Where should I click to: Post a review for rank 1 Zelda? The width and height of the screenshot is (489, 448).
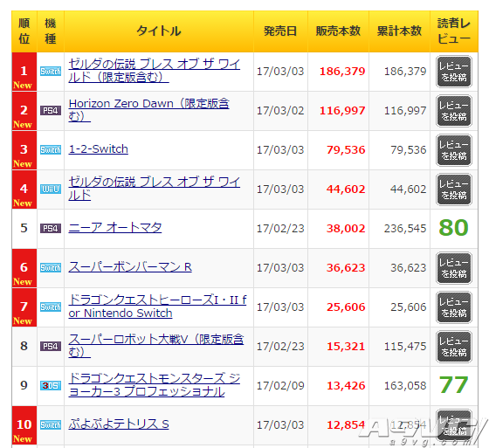click(454, 72)
